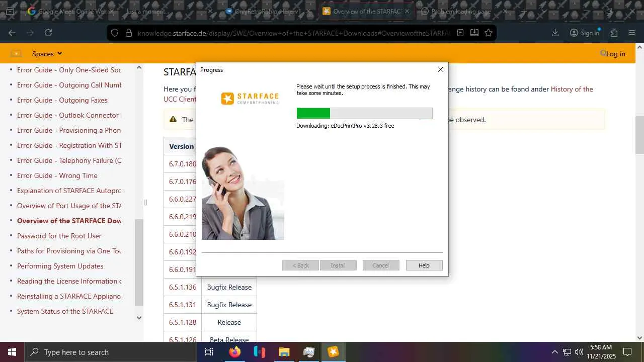Open the browser extensions menu
Viewport: 644px width, 362px height.
614,33
